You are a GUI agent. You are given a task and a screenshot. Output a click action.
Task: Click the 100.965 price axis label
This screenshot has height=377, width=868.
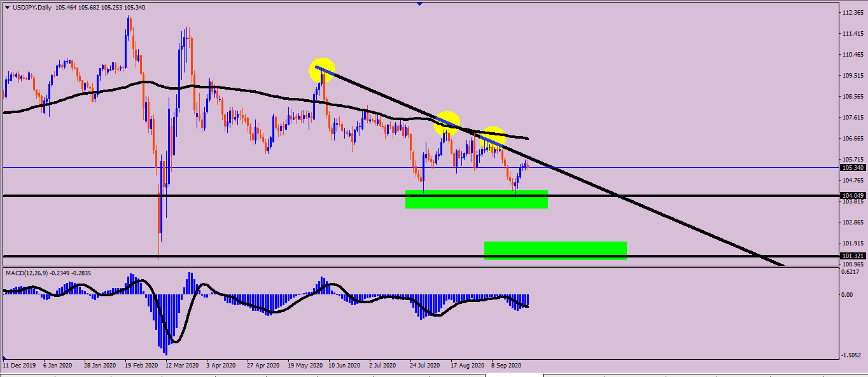(x=851, y=264)
